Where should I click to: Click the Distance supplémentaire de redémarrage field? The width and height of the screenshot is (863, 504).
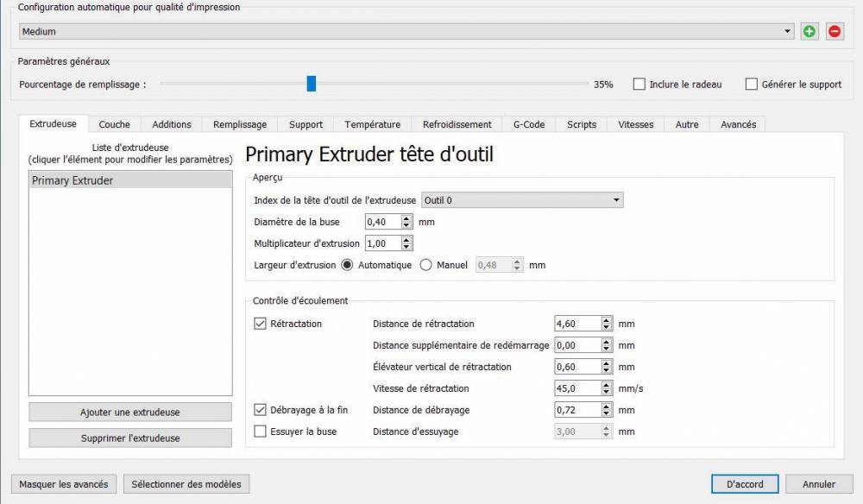click(577, 345)
